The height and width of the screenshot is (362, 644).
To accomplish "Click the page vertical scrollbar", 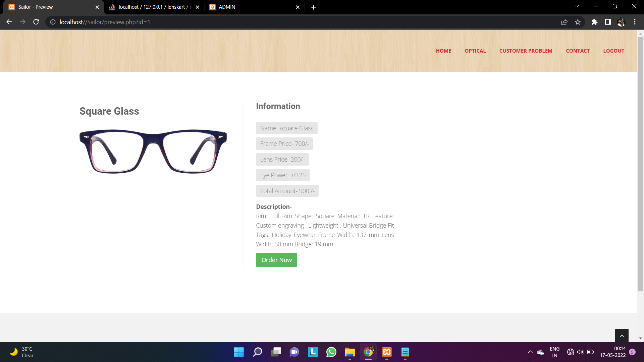I will tap(640, 164).
